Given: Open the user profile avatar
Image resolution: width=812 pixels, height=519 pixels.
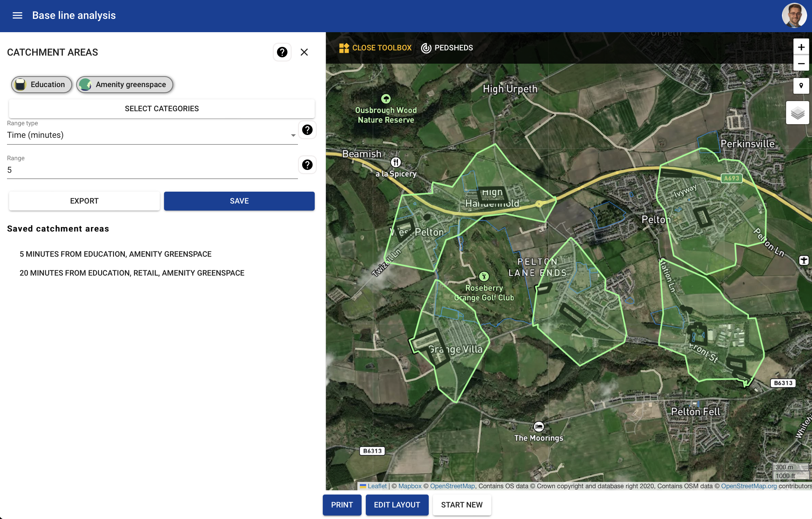Looking at the screenshot, I should click(x=794, y=16).
